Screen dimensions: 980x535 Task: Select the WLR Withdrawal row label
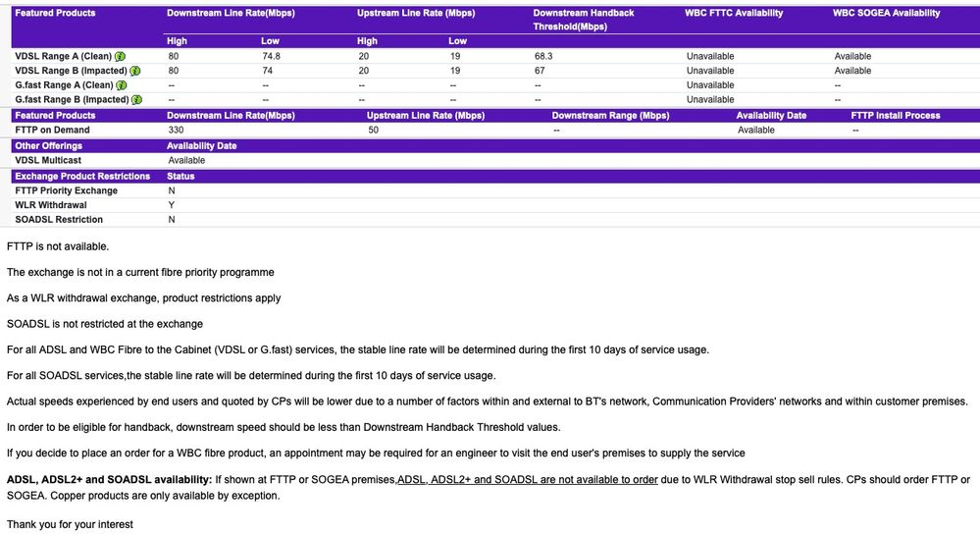[x=51, y=205]
